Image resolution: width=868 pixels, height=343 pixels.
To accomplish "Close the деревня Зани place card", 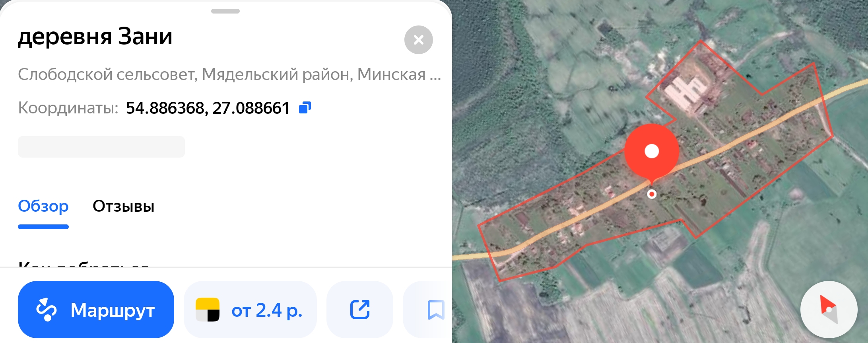I will pyautogui.click(x=418, y=40).
